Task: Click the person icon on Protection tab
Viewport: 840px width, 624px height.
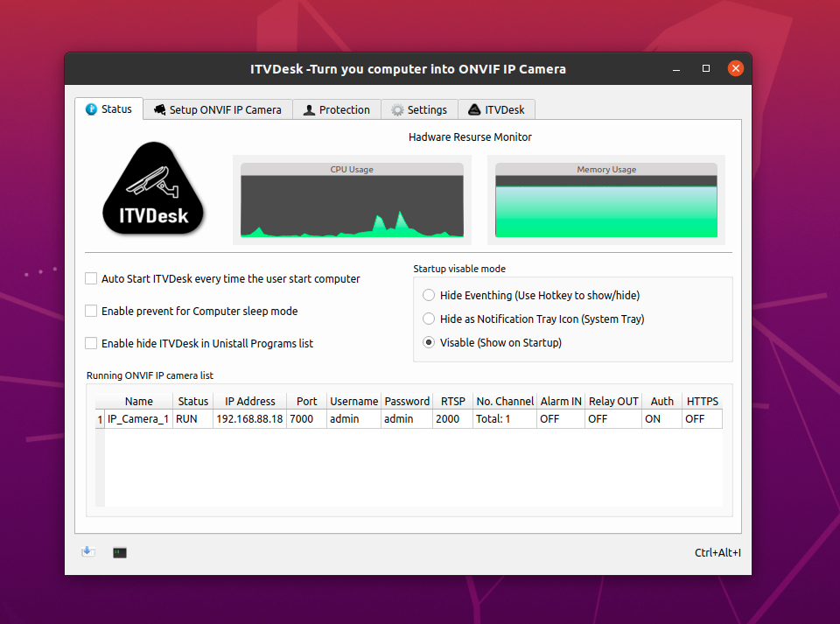Action: coord(308,109)
